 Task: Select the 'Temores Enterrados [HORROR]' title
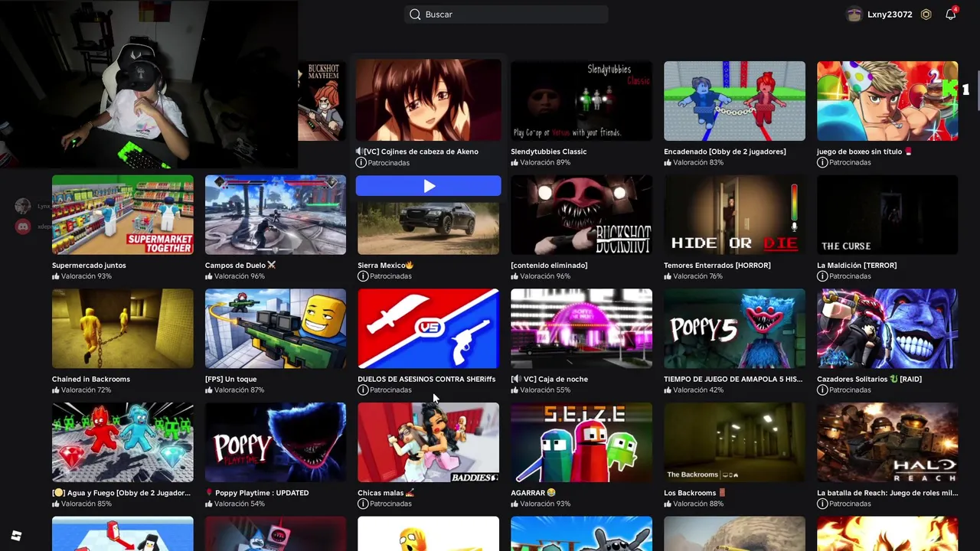[717, 266]
